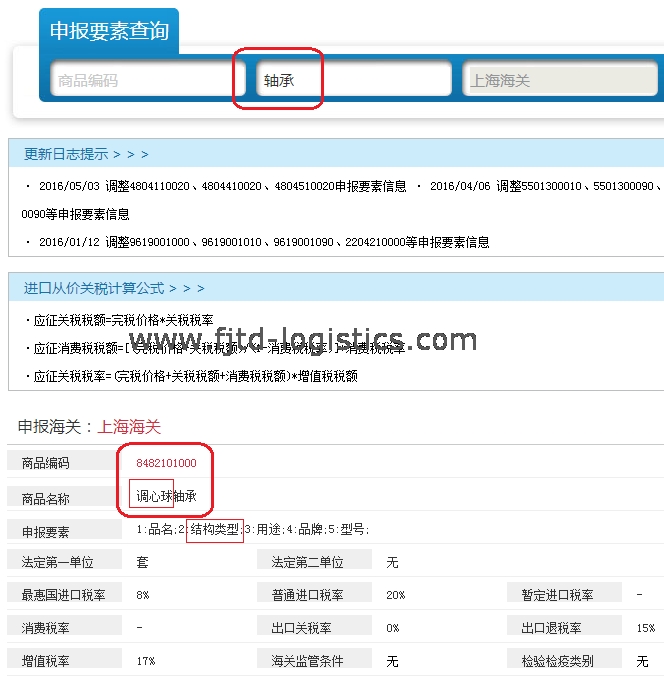This screenshot has height=676, width=664.
Task: Click the 最惠国进口税率 label cell
Action: [x=63, y=595]
